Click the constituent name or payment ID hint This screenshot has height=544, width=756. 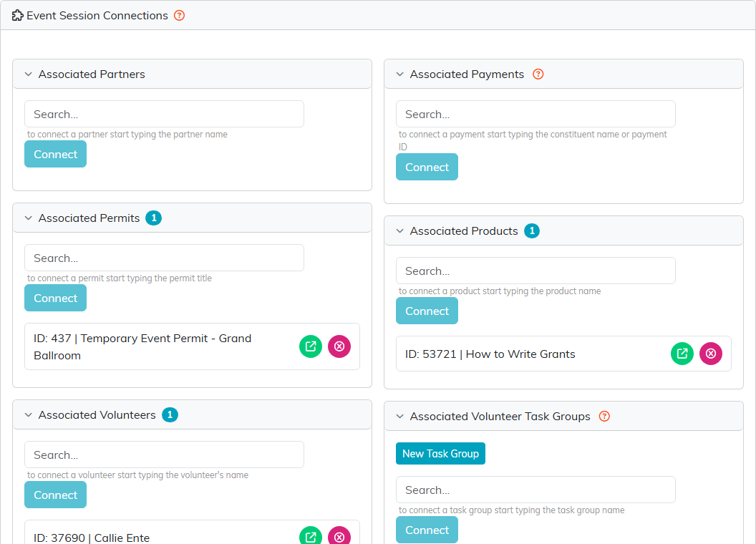tap(533, 140)
